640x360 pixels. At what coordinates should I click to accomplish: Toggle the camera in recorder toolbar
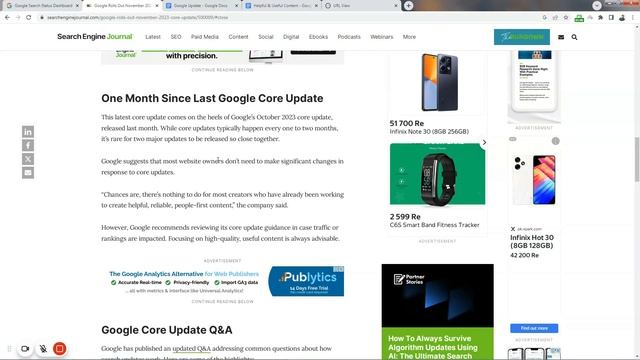click(25, 349)
